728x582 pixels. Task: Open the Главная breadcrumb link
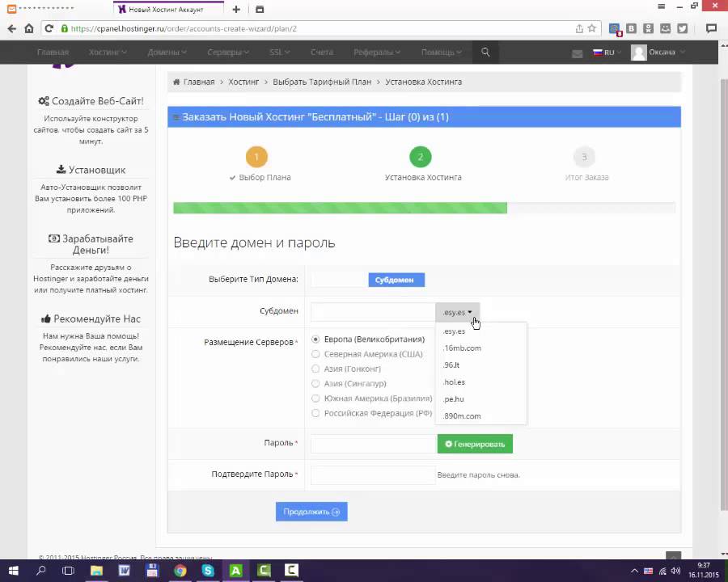click(199, 82)
